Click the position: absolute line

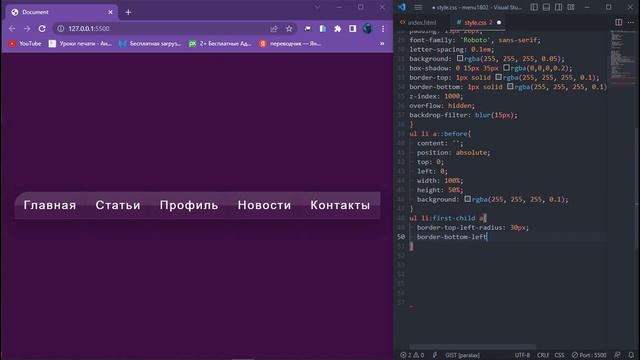pos(453,152)
